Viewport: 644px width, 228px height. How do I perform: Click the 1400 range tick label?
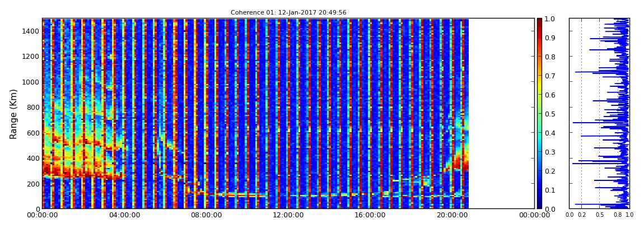click(x=31, y=31)
